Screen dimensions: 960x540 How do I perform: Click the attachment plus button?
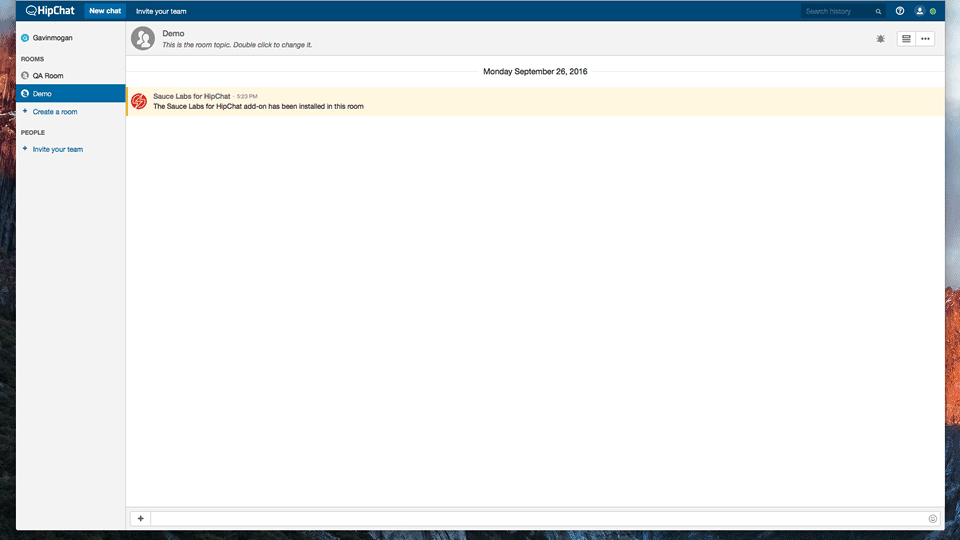(140, 519)
